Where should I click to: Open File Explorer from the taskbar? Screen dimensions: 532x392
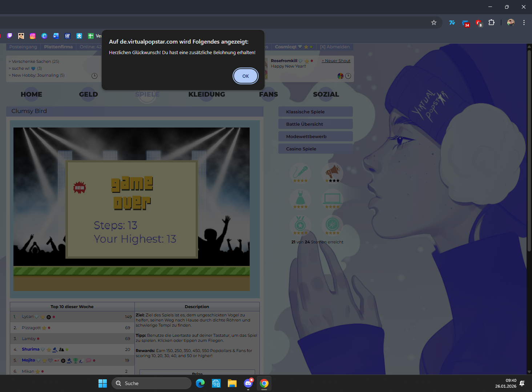pyautogui.click(x=232, y=383)
